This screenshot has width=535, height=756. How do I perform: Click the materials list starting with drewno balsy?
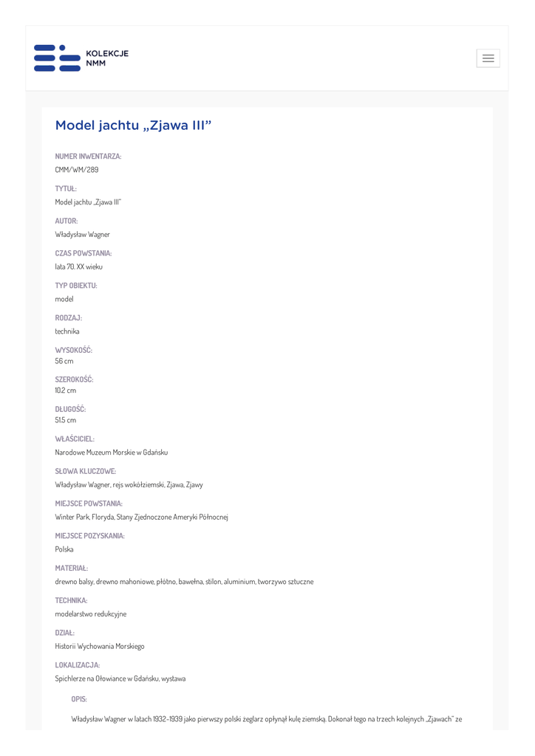184,582
